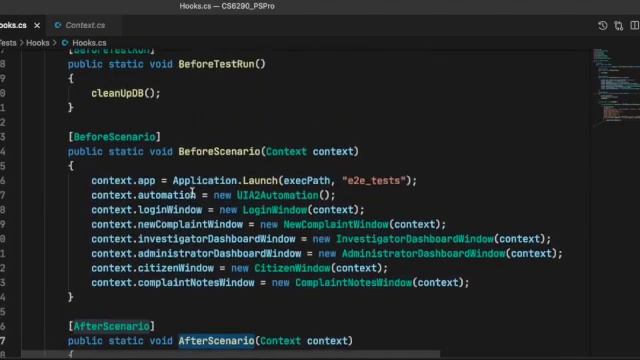
Task: Click the highlighted AfterScenario method name
Action: click(x=216, y=341)
